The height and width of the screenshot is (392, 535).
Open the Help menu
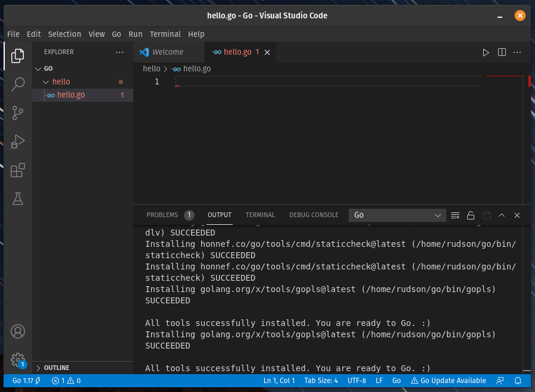pos(196,34)
